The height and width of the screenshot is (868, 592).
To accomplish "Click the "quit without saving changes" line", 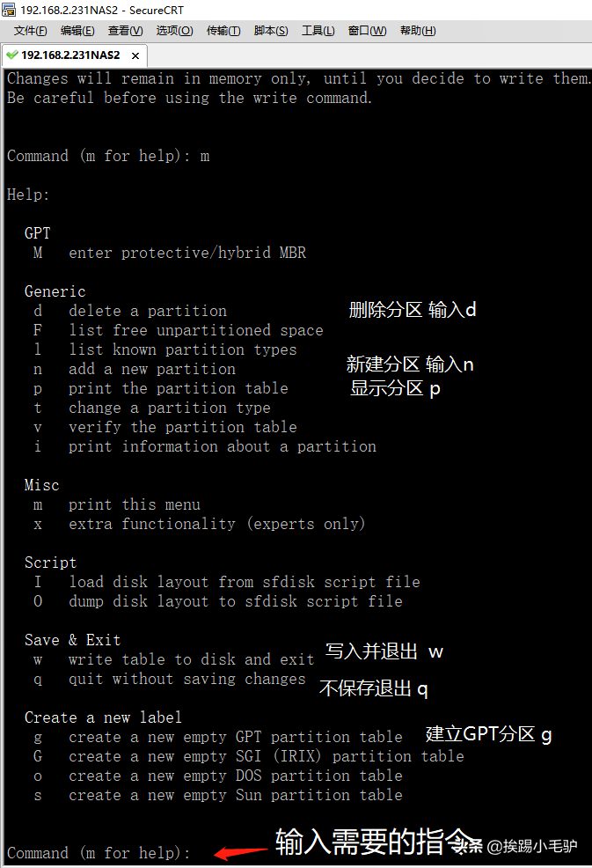I will [x=186, y=679].
